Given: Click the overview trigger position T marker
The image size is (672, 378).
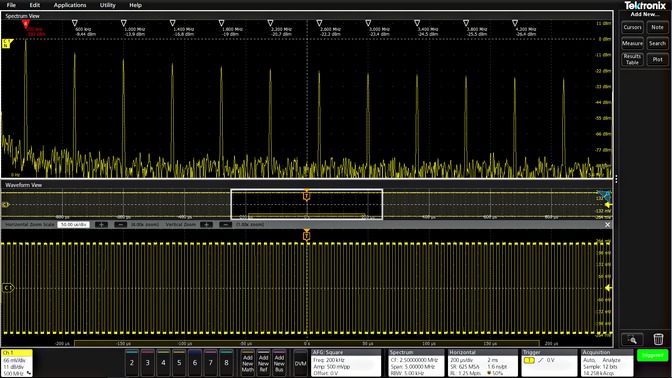Looking at the screenshot, I should [306, 196].
